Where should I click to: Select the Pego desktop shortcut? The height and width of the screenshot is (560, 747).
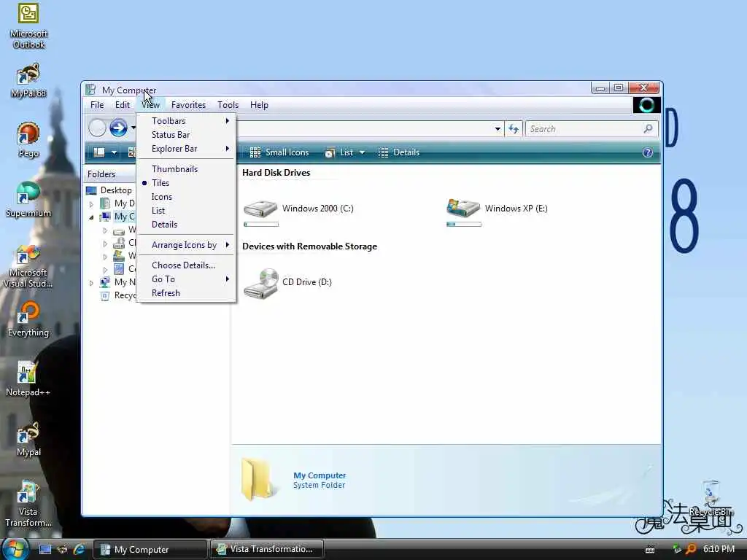pos(28,139)
